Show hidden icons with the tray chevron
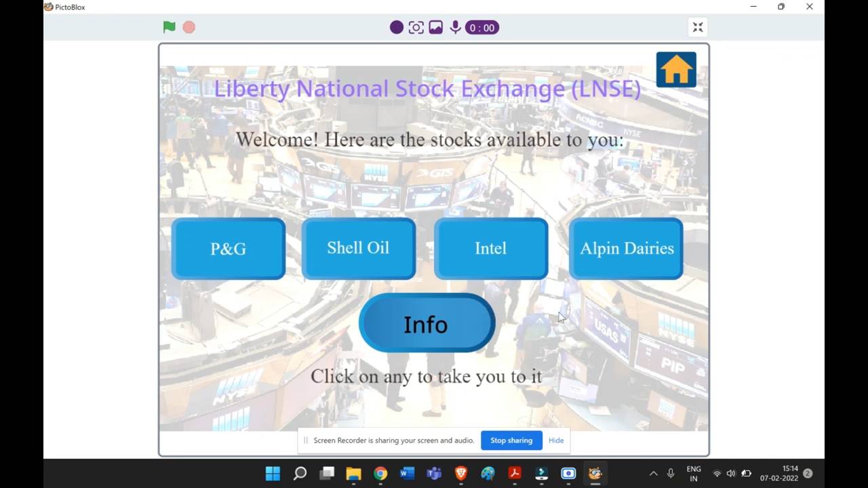Image resolution: width=868 pixels, height=488 pixels. click(653, 474)
